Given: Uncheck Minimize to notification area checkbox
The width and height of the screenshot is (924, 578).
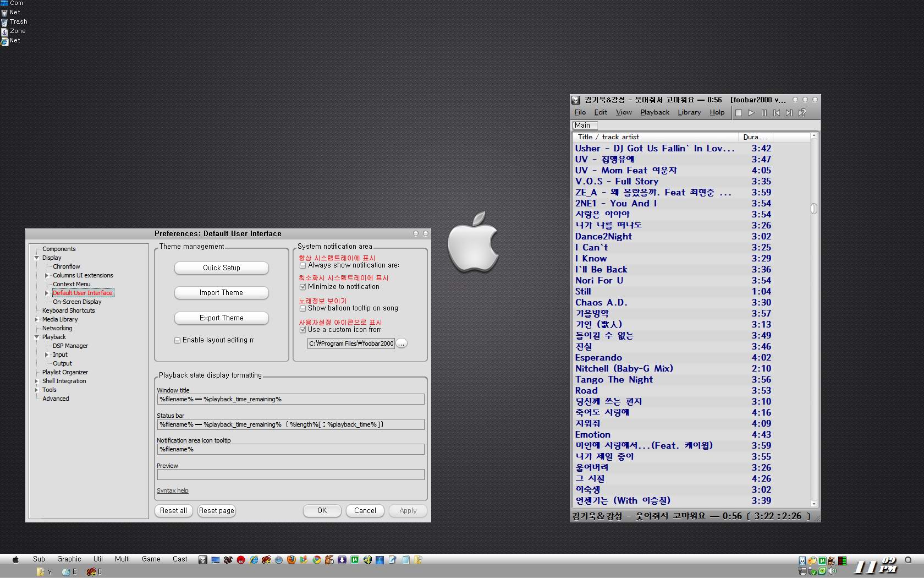Looking at the screenshot, I should coord(302,287).
